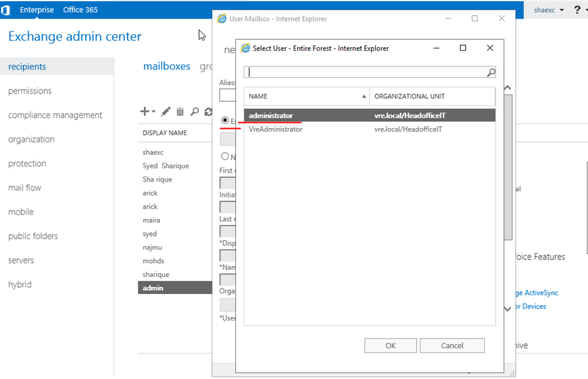
Task: Click the delete trash can icon
Action: (180, 112)
